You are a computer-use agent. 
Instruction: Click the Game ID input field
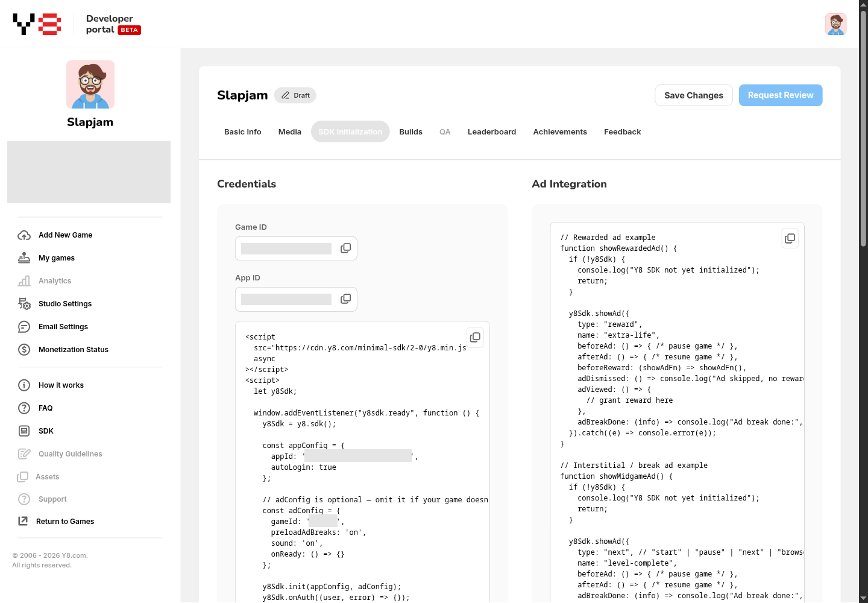click(296, 248)
